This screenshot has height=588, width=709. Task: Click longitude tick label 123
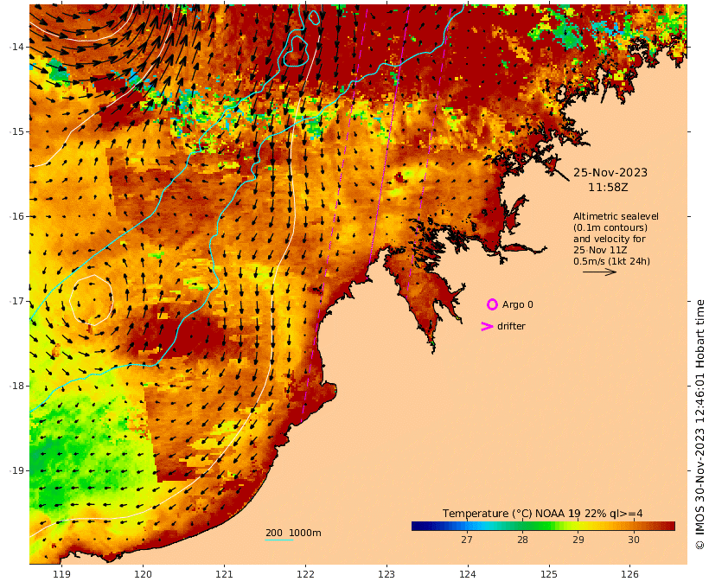point(386,574)
